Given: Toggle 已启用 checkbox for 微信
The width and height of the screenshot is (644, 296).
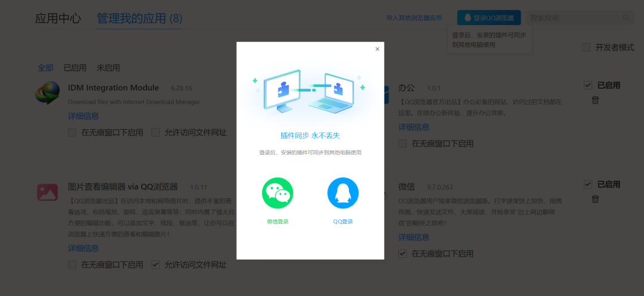Looking at the screenshot, I should (x=588, y=184).
